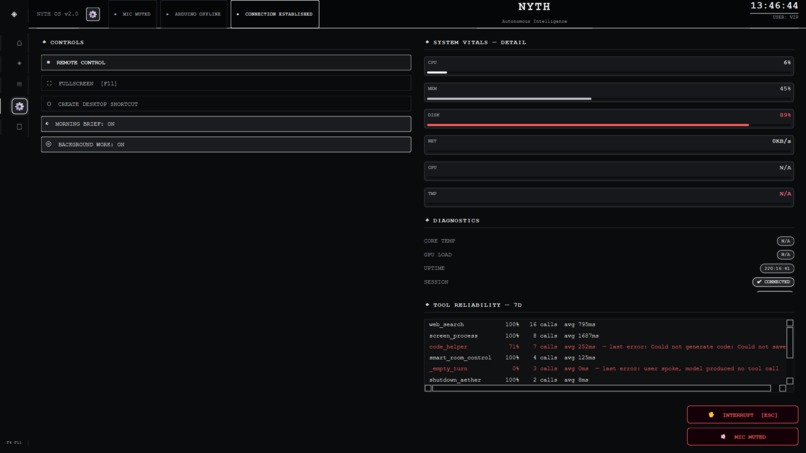Select the shutdown_aether row
Image resolution: width=806 pixels, height=453 pixels.
click(606, 380)
